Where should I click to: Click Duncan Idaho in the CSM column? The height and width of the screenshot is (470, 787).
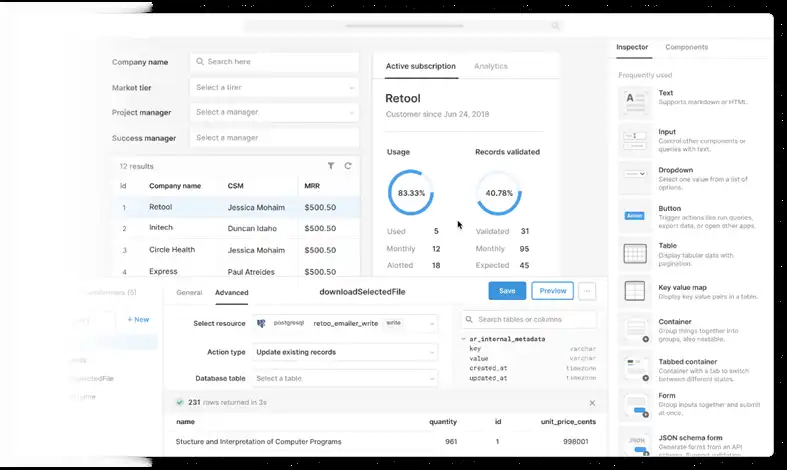point(252,228)
